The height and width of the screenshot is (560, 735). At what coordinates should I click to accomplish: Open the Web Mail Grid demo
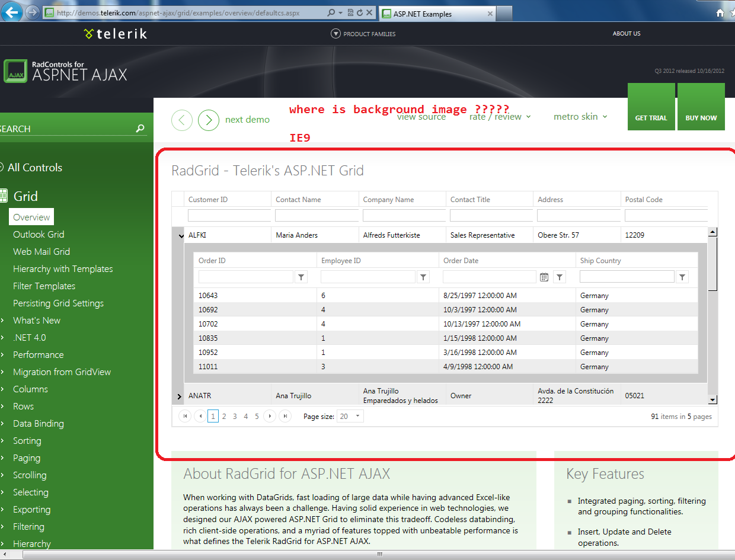(41, 252)
